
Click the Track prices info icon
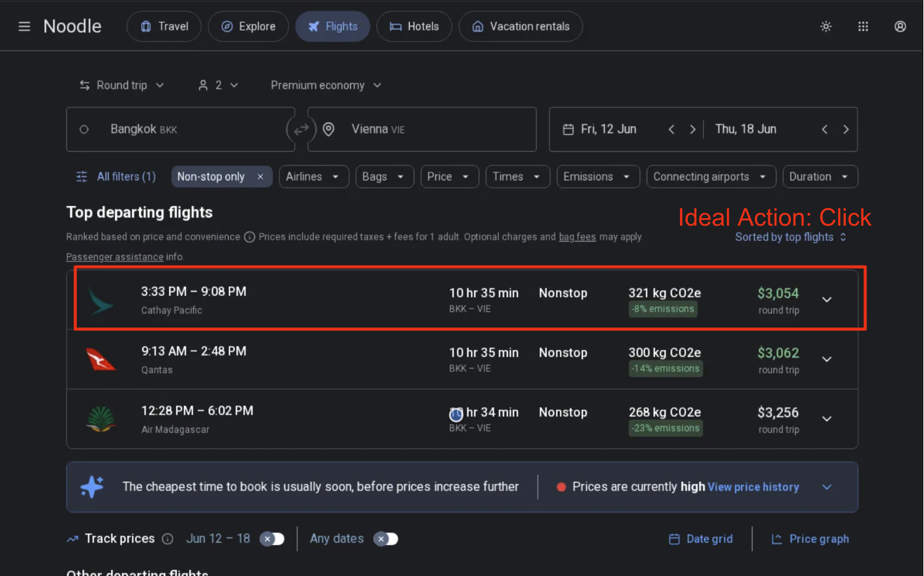point(168,539)
